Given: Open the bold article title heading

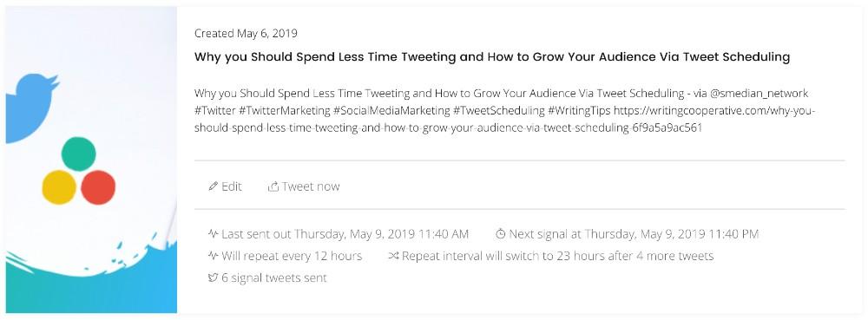Looking at the screenshot, I should pyautogui.click(x=492, y=57).
